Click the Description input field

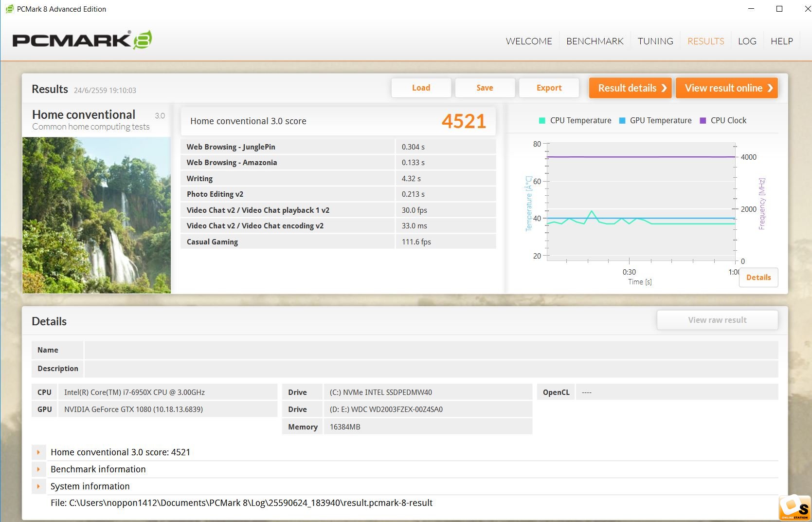pos(431,369)
